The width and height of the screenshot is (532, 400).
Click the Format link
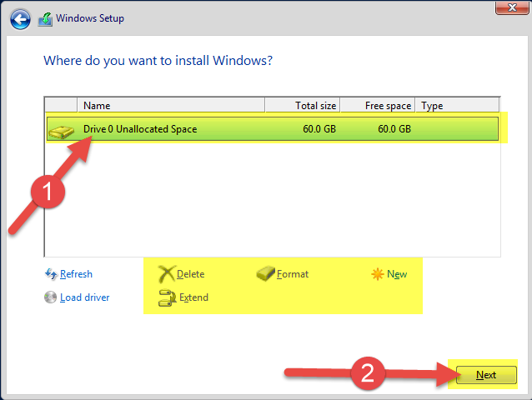point(293,274)
